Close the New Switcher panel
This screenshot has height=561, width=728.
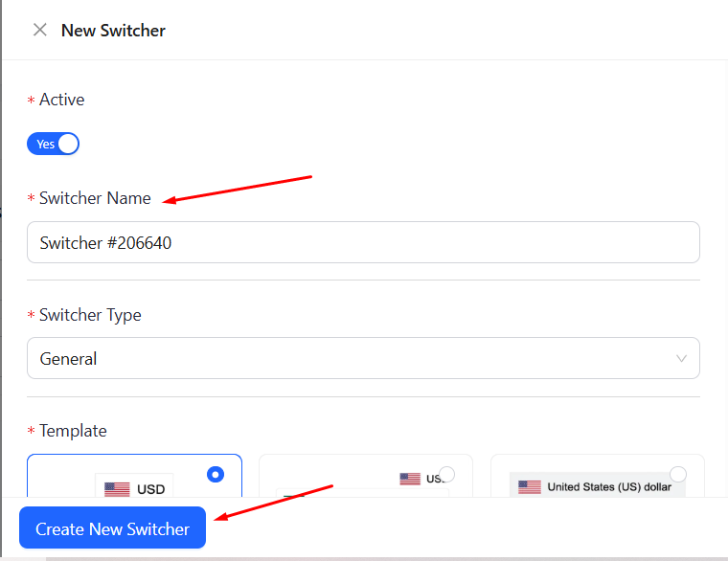click(40, 30)
